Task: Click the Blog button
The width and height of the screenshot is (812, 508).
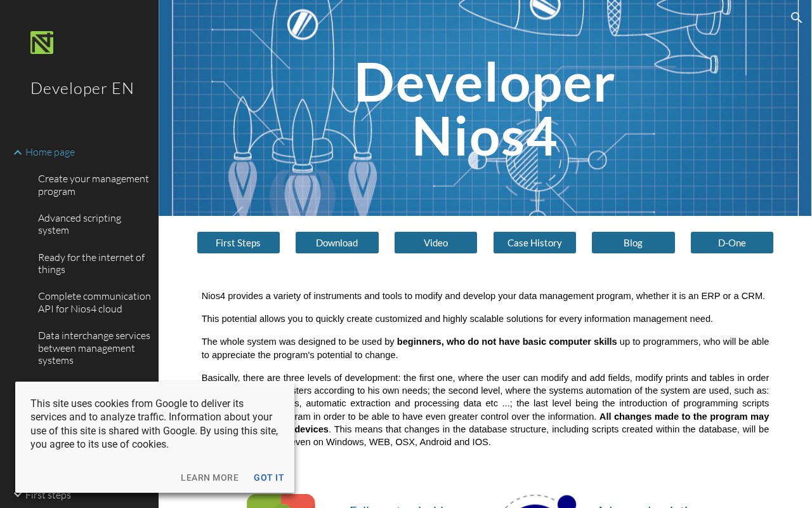Action: [x=633, y=243]
